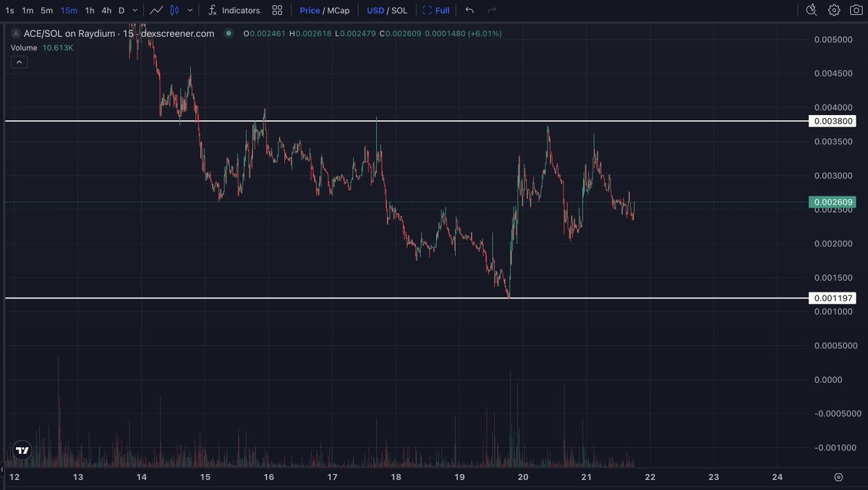Open the chart style dropdown arrow
868x490 pixels.
(190, 10)
